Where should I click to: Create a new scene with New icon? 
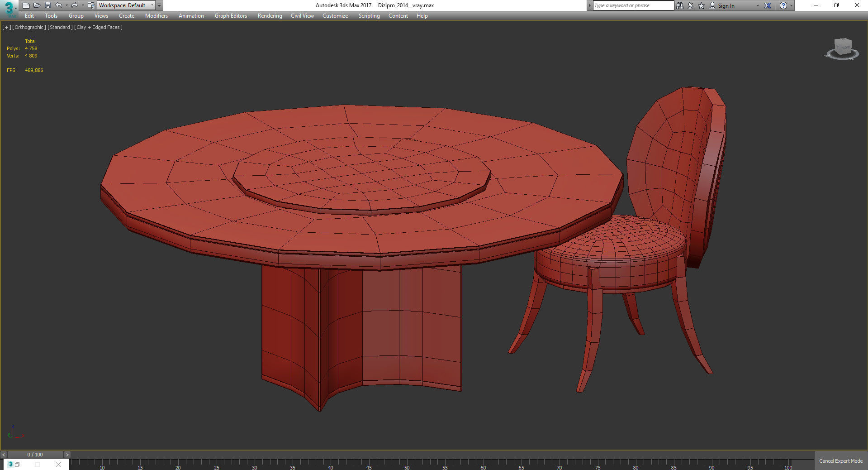[x=26, y=5]
